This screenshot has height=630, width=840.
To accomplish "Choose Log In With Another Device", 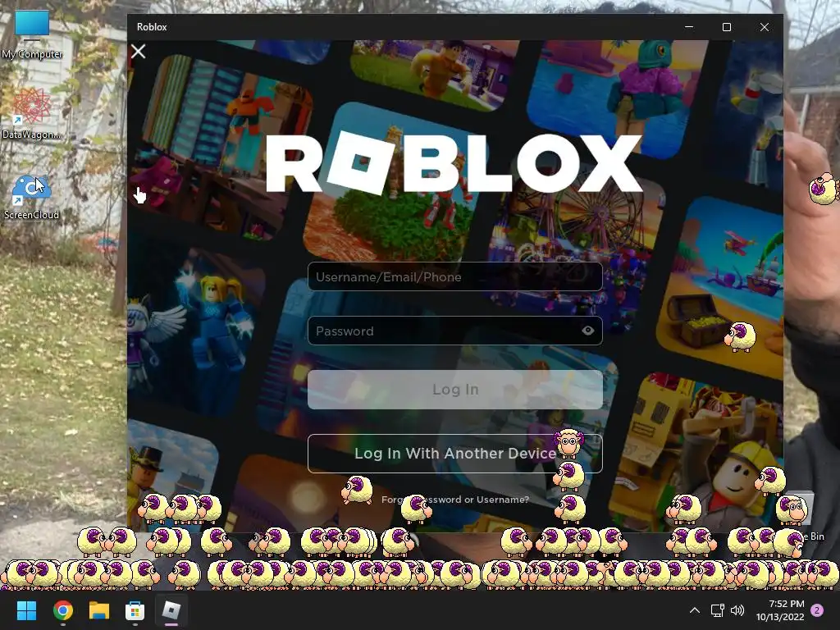I will click(454, 453).
